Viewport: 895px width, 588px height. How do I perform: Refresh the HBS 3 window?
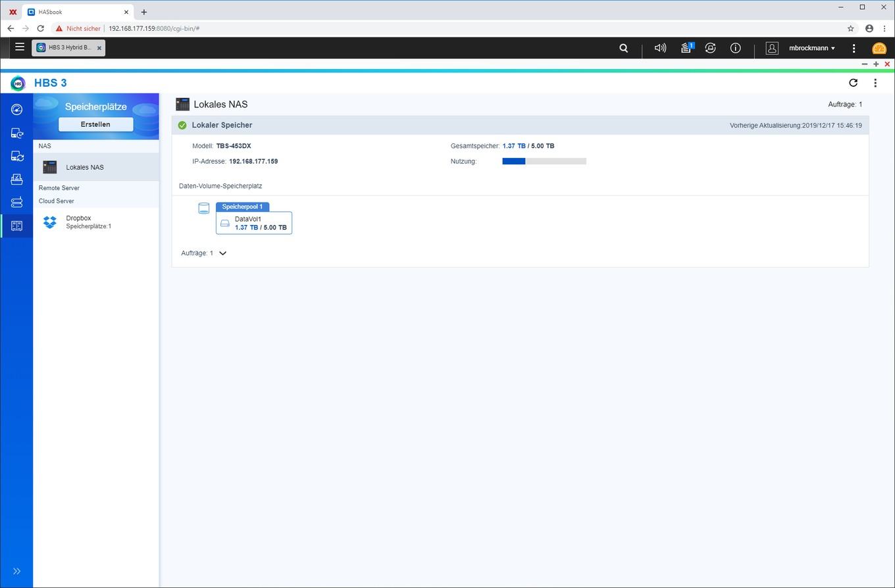tap(853, 83)
